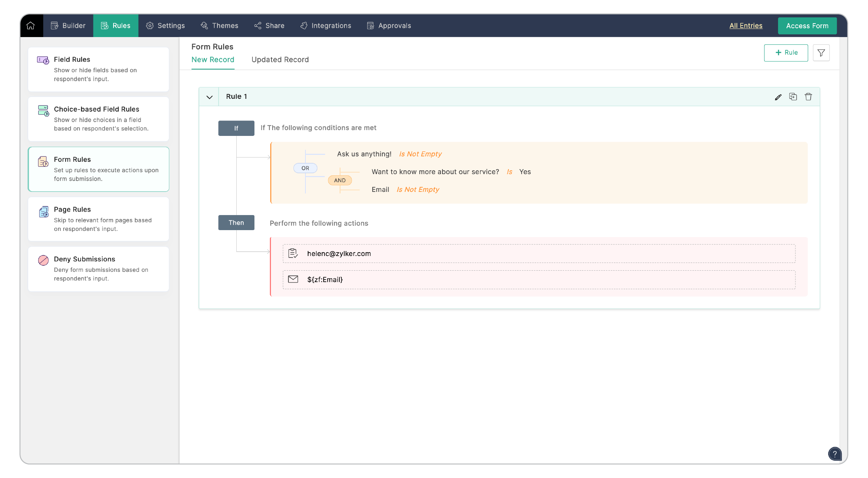Image resolution: width=868 pixels, height=478 pixels.
Task: Toggle the OR condition operator
Action: coord(305,168)
